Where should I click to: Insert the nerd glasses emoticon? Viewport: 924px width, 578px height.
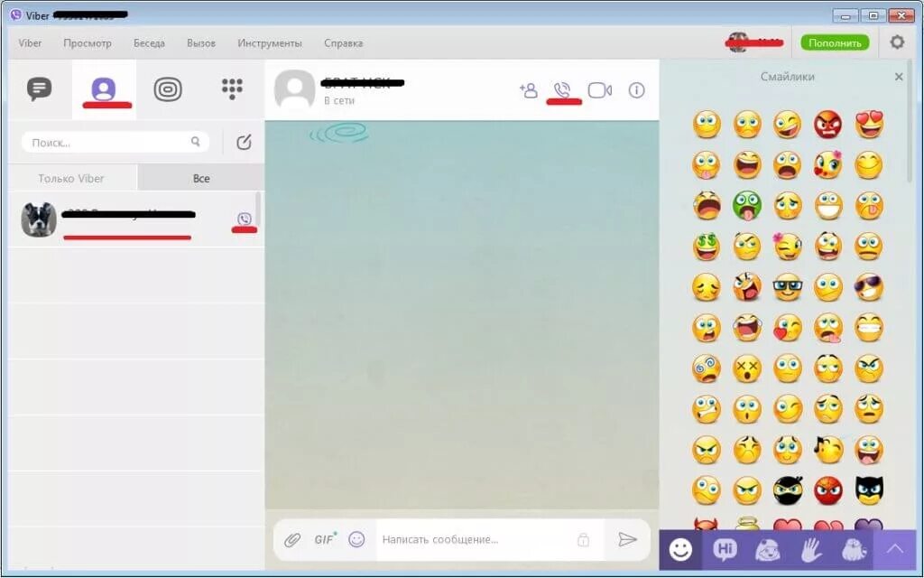[787, 287]
